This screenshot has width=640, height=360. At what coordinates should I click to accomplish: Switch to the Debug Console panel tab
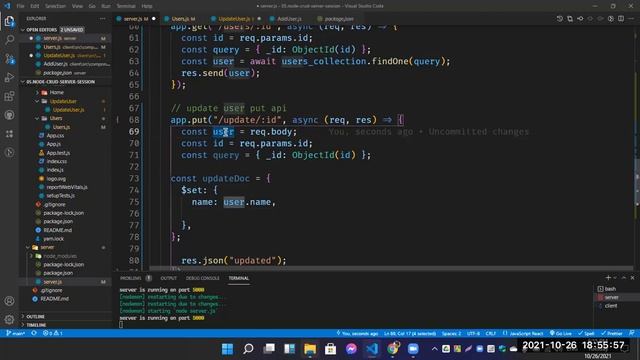(202, 278)
